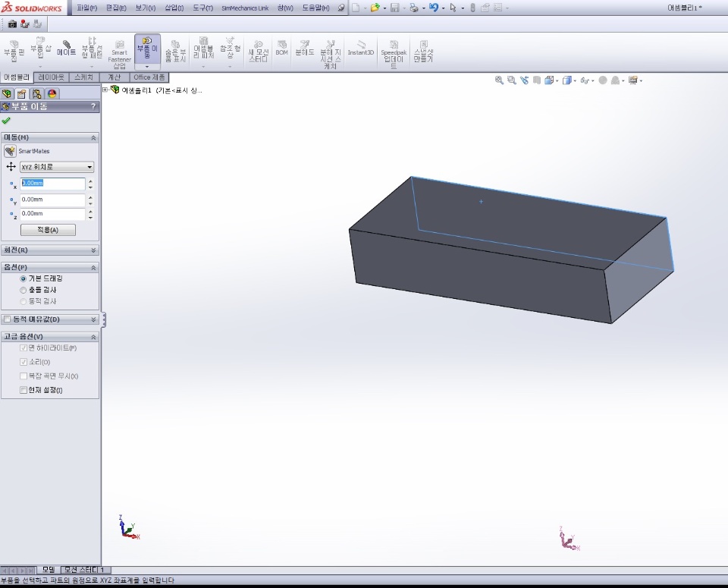Click the Y coordinate input field
Screen dimensions: 728x588
[52, 200]
